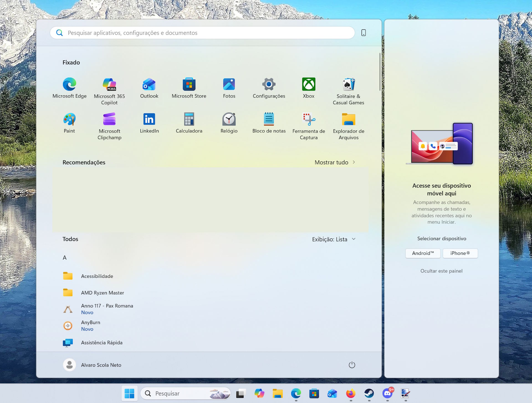The width and height of the screenshot is (532, 403).
Task: Click the power button icon
Action: point(352,365)
